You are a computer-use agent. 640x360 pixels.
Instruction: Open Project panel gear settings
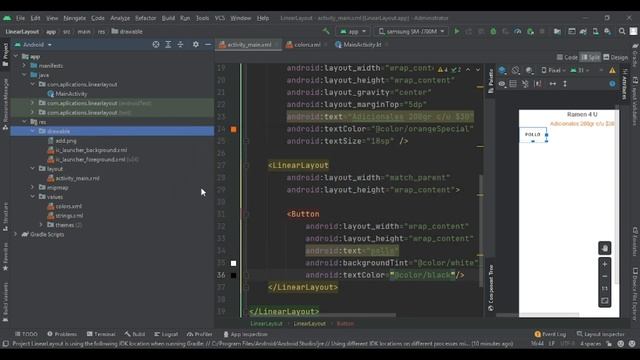point(196,44)
